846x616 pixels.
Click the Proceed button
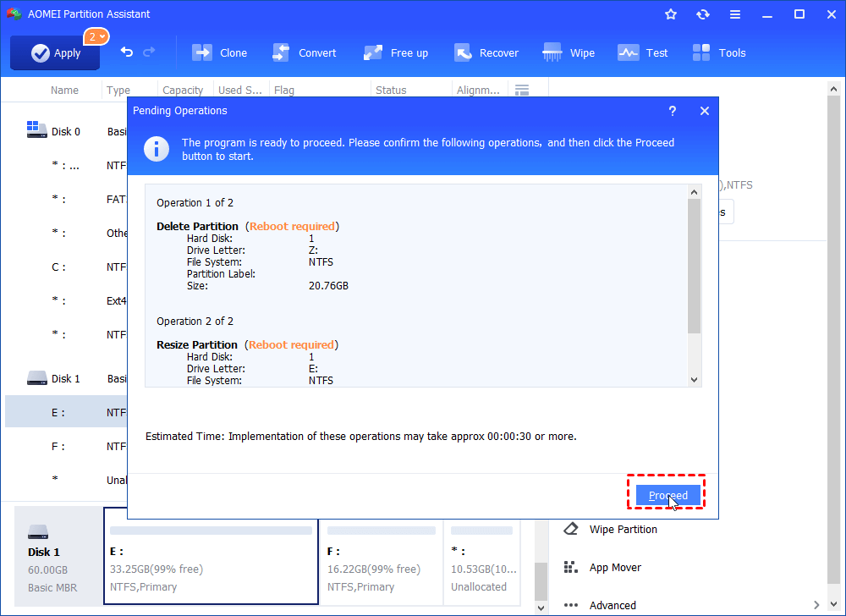[668, 495]
